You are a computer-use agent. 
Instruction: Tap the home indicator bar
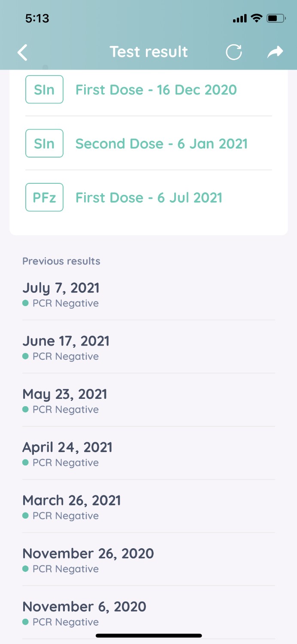148,635
